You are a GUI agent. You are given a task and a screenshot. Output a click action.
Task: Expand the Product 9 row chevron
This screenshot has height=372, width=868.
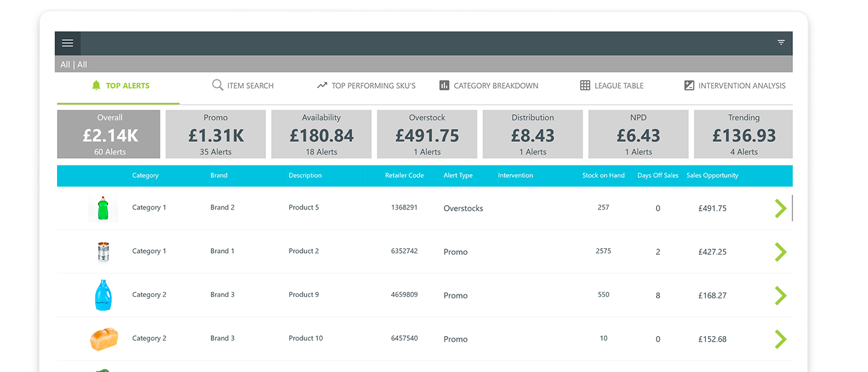(x=780, y=295)
